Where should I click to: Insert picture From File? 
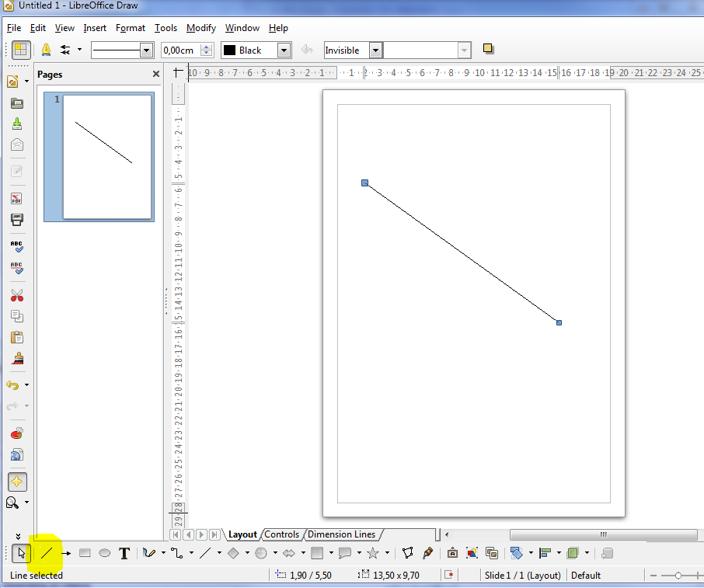(x=472, y=553)
